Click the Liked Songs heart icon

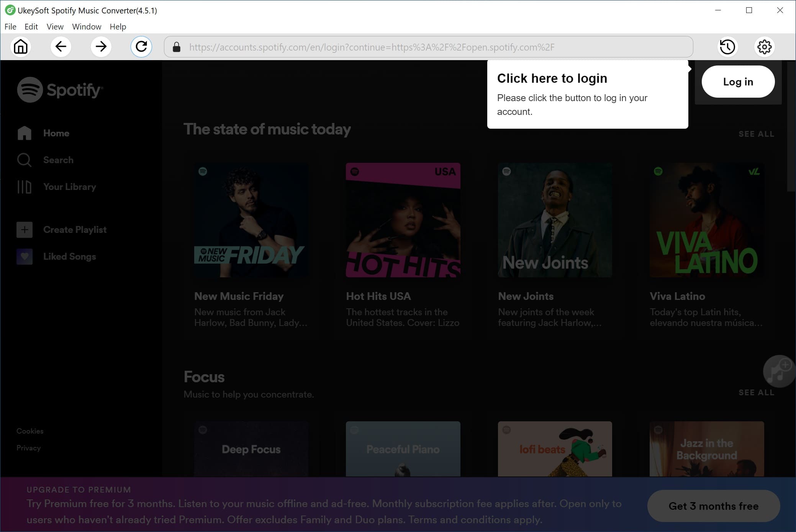24,257
